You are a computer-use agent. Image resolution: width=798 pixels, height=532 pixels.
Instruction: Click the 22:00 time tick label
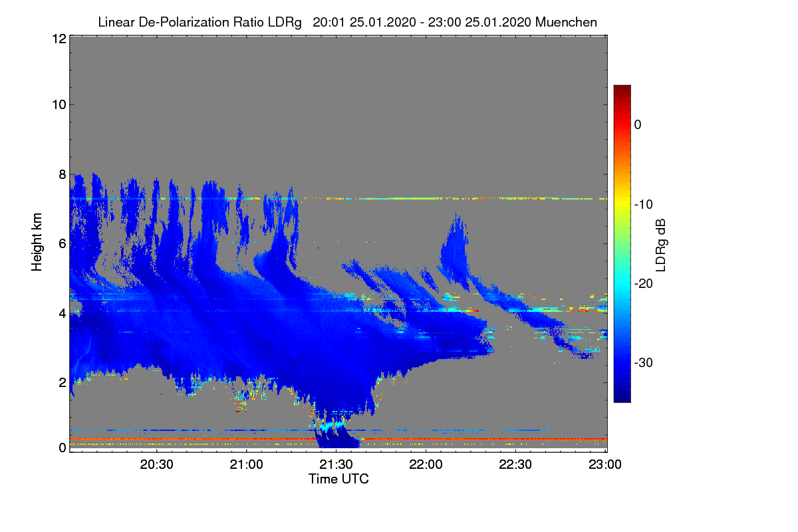(426, 464)
